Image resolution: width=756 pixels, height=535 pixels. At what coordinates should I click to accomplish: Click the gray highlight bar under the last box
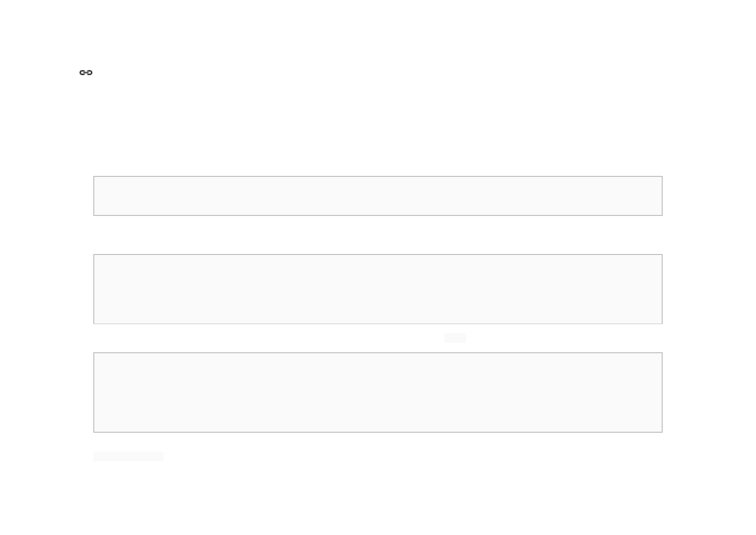coord(128,456)
